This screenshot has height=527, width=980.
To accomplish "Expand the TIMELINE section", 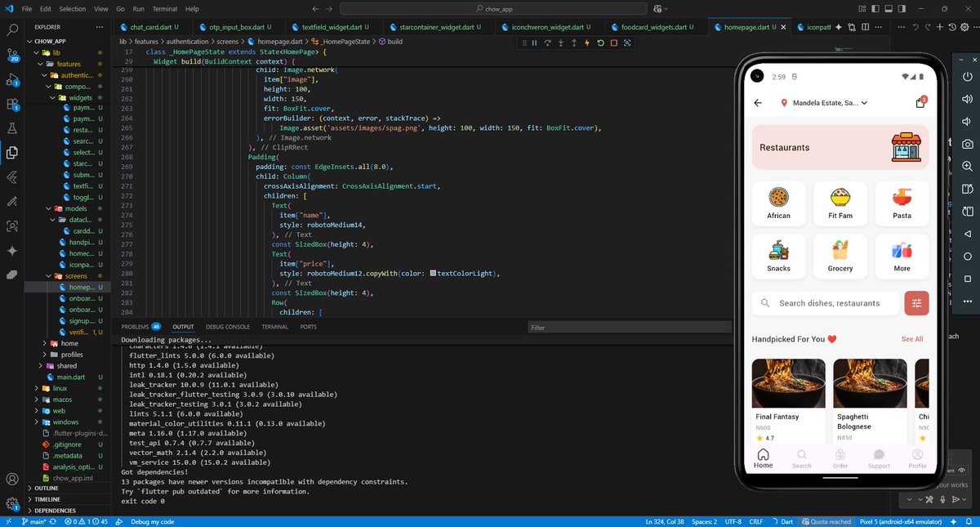I will click(x=69, y=499).
